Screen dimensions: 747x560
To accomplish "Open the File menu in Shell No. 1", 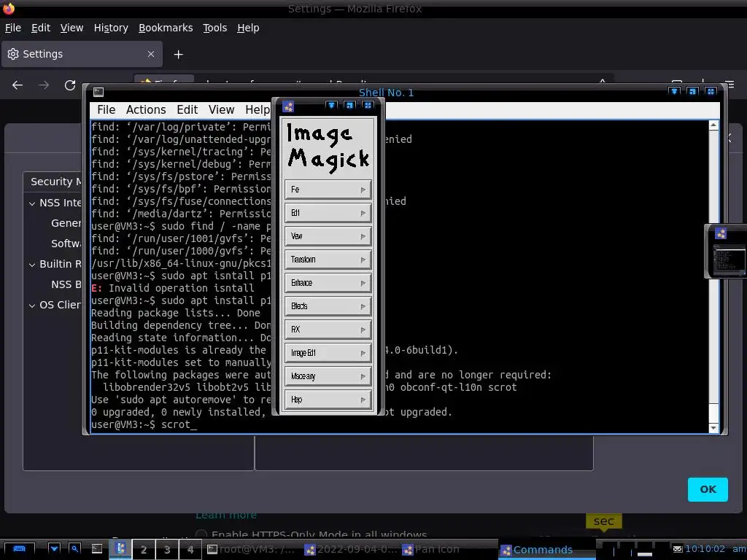I will click(x=107, y=110).
